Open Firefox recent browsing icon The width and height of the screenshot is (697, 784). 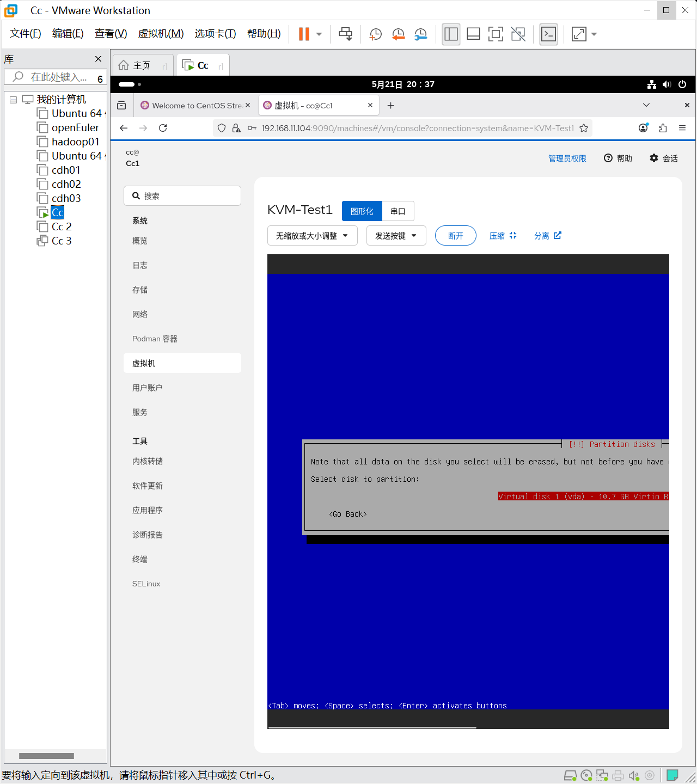point(121,106)
